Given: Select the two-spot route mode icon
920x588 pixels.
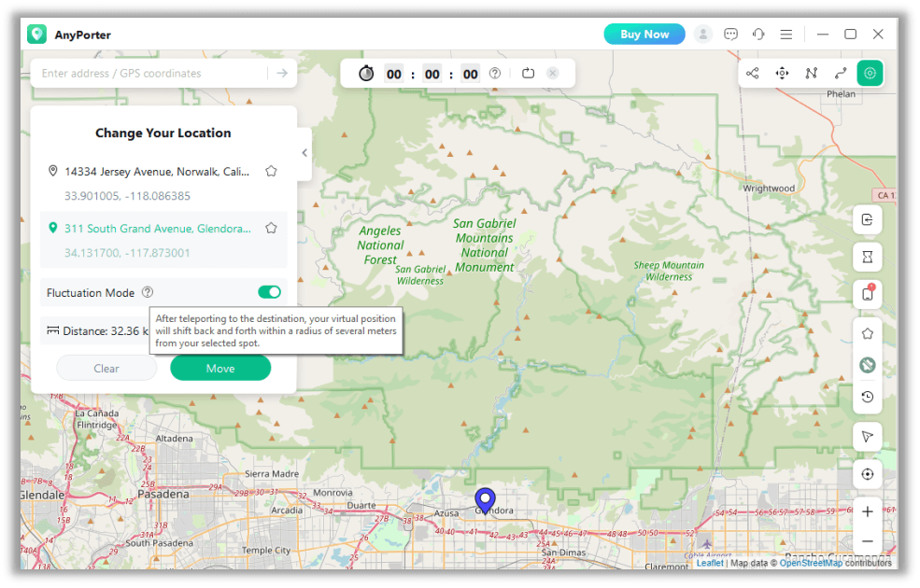Looking at the screenshot, I should pyautogui.click(x=841, y=74).
